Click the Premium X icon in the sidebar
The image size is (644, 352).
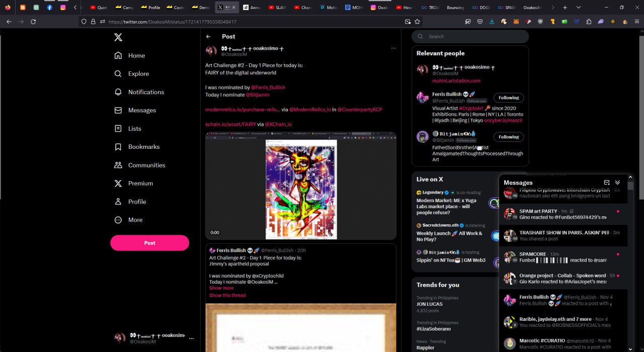[118, 184]
